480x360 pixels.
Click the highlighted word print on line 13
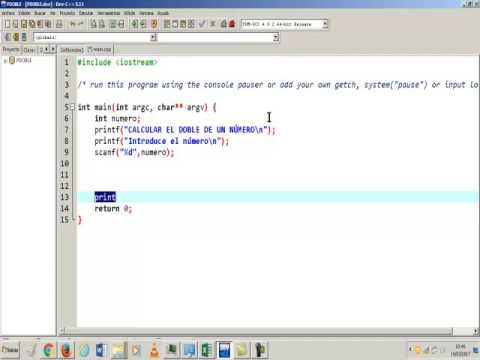(105, 197)
